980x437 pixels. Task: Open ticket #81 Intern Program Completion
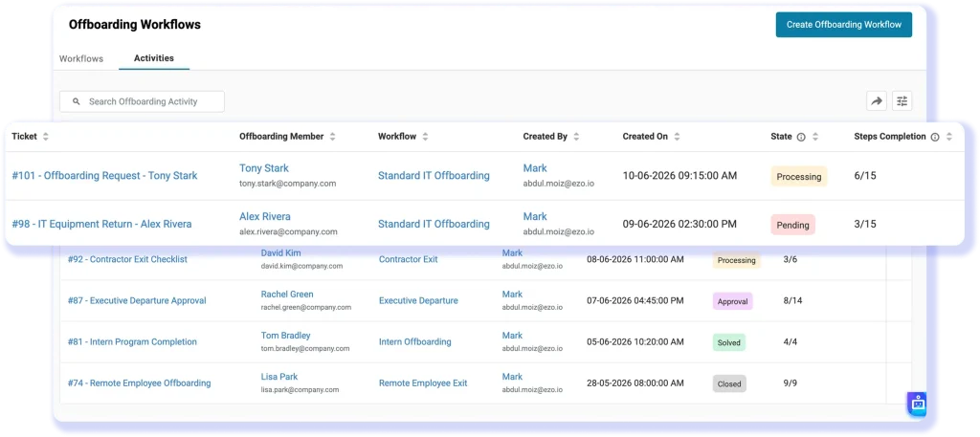(x=132, y=341)
